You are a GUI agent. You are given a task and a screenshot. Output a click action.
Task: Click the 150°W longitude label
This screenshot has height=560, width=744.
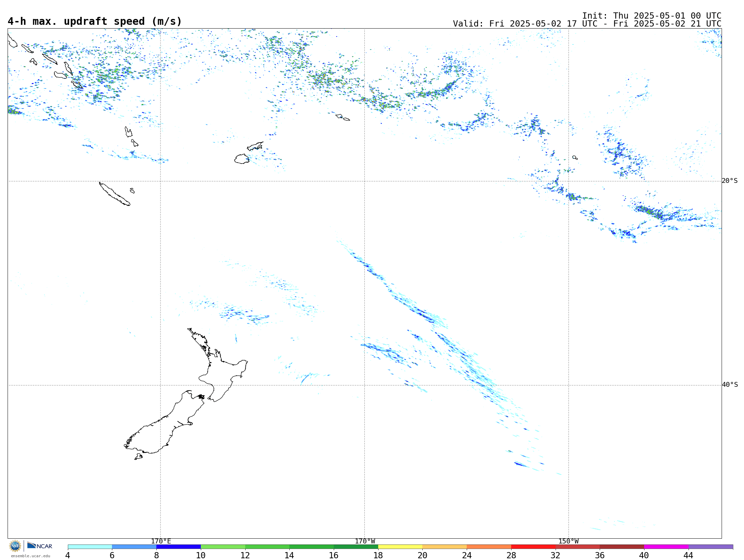(x=569, y=541)
